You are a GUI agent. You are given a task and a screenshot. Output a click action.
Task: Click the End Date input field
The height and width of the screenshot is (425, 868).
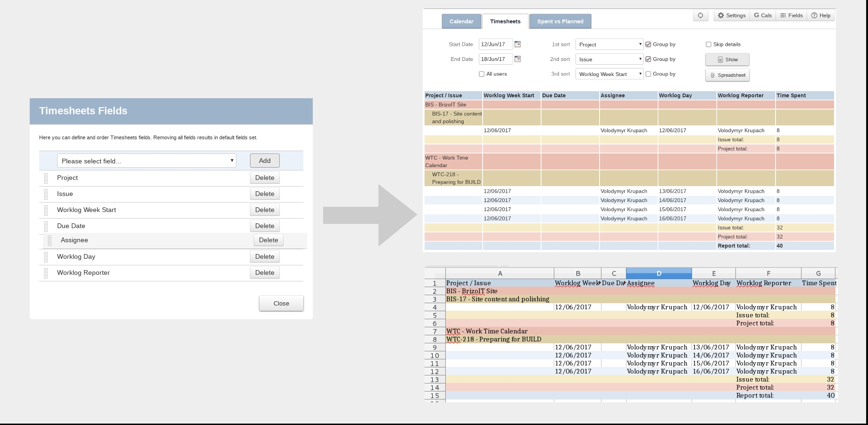click(495, 59)
